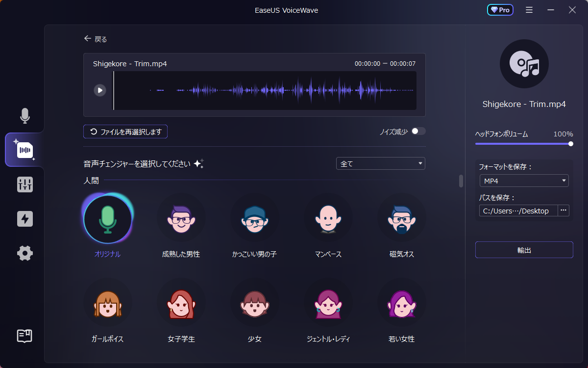The image size is (588, 368).
Task: Choose the 女子学生 voice avatar
Action: (181, 302)
